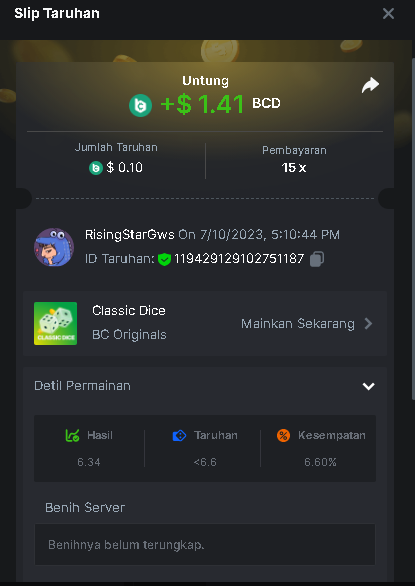Close the Slip Taruhan dialog
Image resolution: width=415 pixels, height=586 pixels.
pyautogui.click(x=388, y=14)
